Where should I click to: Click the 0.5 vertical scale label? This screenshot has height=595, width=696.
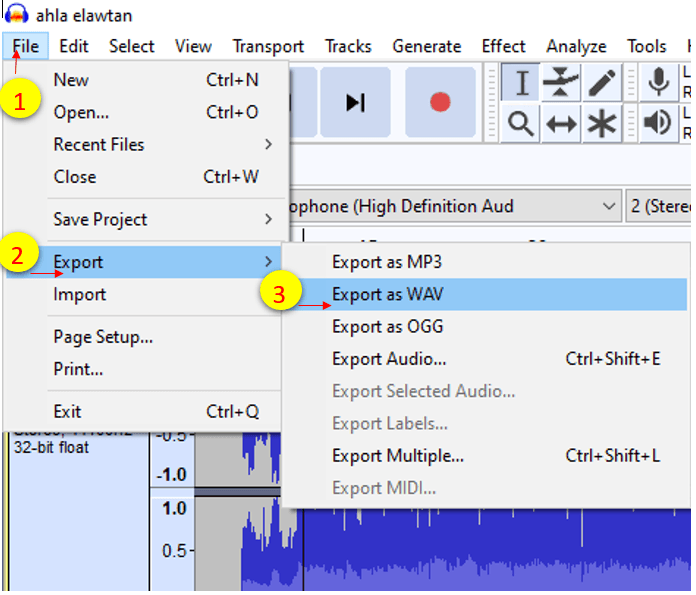tap(174, 551)
